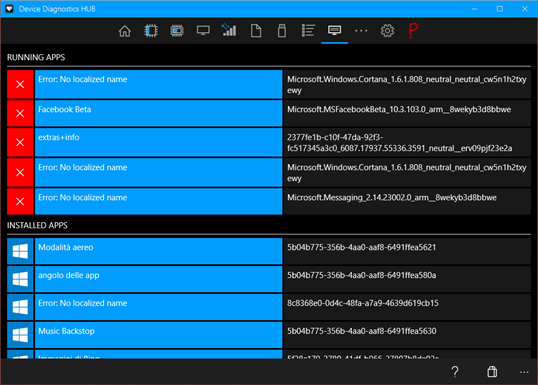Expand the toolbar ellipsis overflow menu
The height and width of the screenshot is (385, 538).
click(361, 31)
